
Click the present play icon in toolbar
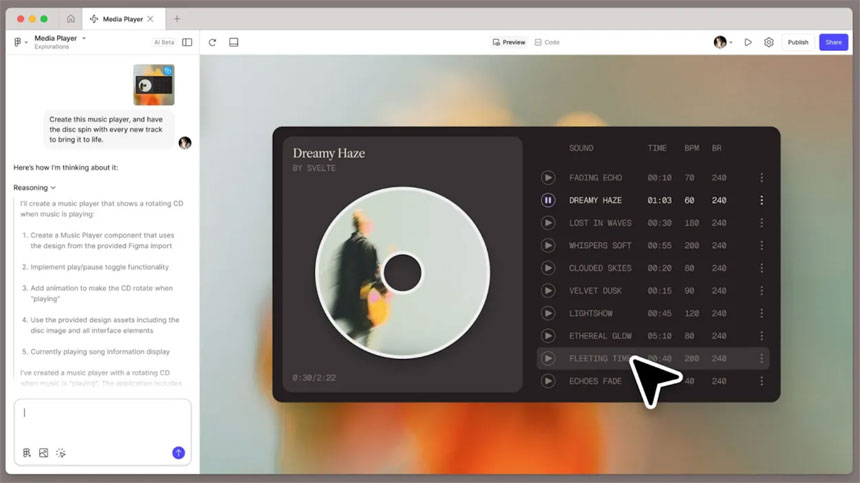click(x=748, y=42)
